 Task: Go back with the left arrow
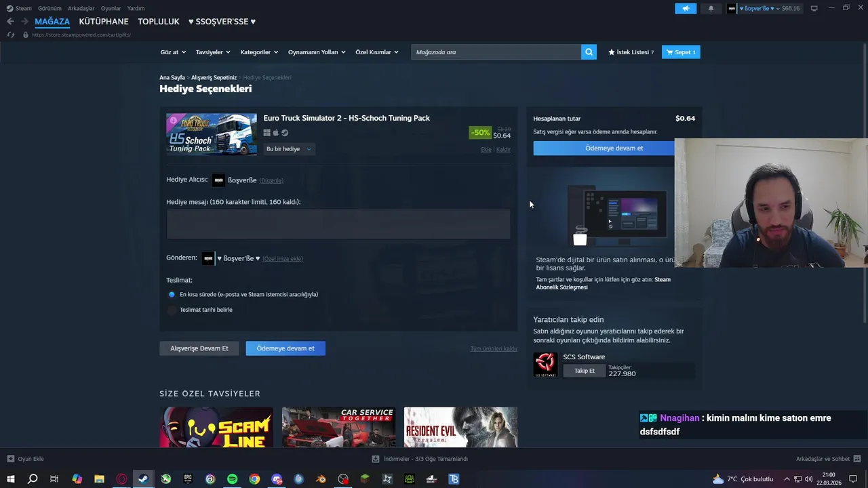click(10, 22)
